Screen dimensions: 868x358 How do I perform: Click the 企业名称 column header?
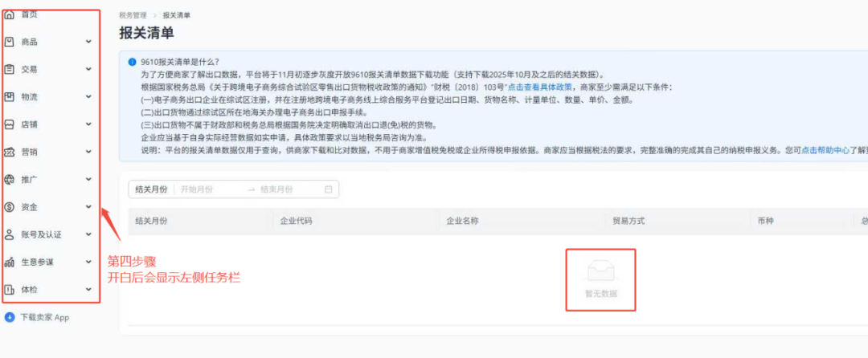click(463, 221)
